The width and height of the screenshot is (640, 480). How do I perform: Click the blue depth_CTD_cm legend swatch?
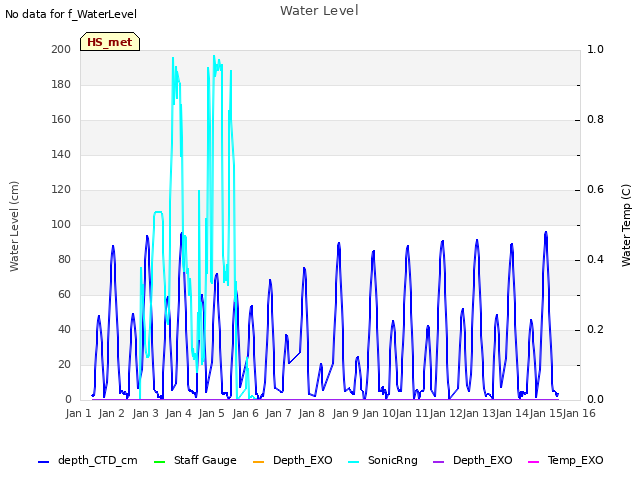43,462
